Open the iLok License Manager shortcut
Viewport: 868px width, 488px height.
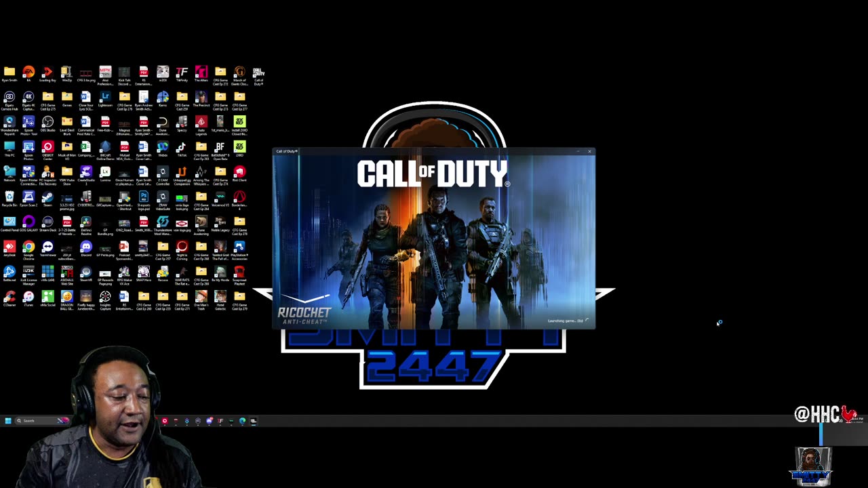click(28, 277)
